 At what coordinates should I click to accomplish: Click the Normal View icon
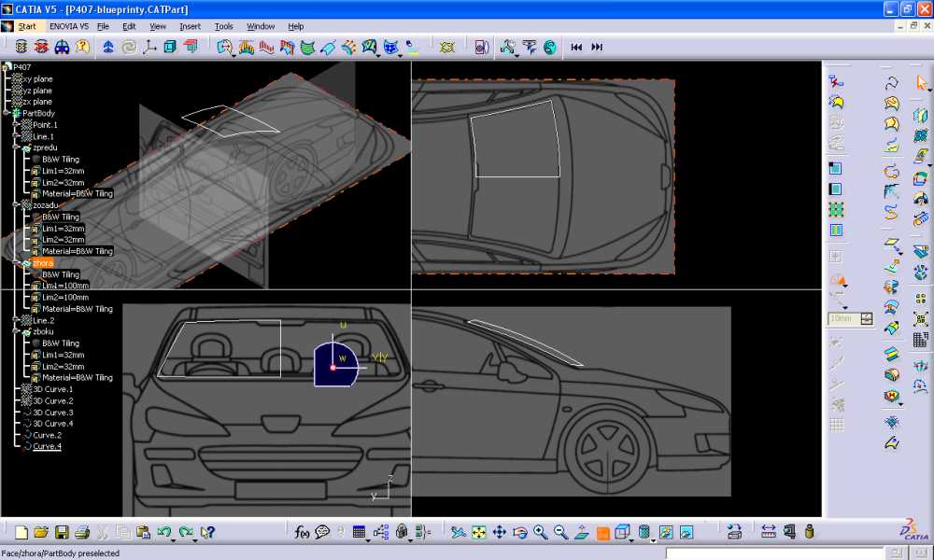click(581, 532)
